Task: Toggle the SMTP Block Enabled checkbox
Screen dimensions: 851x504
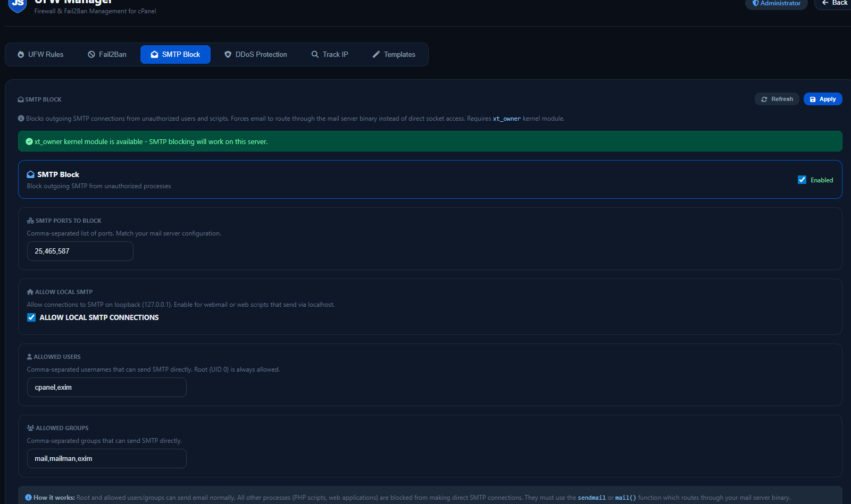Action: coord(802,180)
